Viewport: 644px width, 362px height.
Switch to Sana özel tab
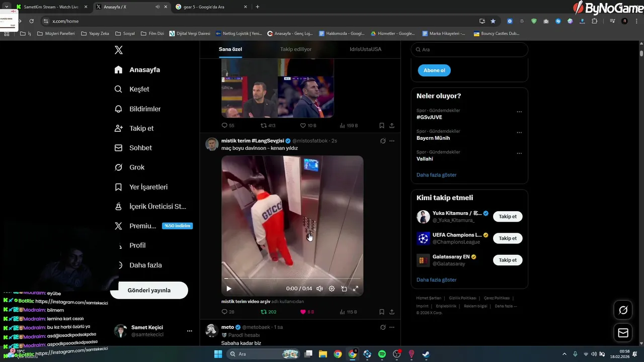pos(230,49)
